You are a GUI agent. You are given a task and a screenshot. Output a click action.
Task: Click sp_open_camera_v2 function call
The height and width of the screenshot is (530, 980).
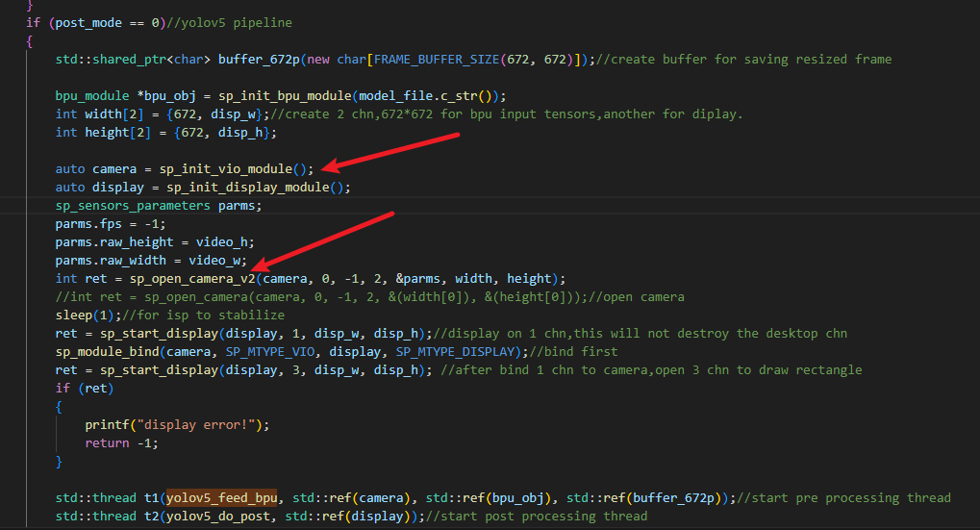click(x=192, y=279)
